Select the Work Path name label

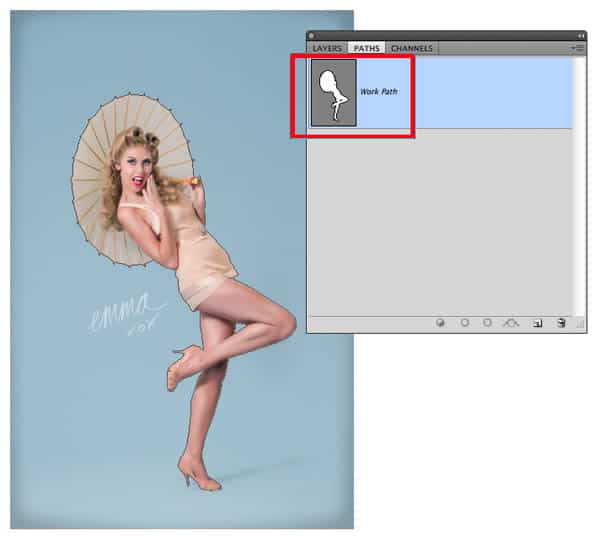[379, 92]
